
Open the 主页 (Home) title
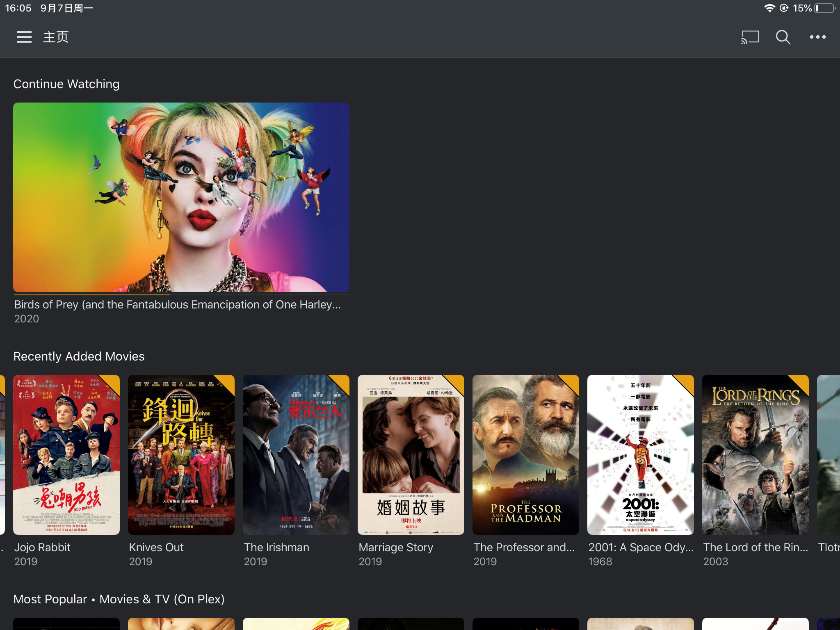coord(56,37)
